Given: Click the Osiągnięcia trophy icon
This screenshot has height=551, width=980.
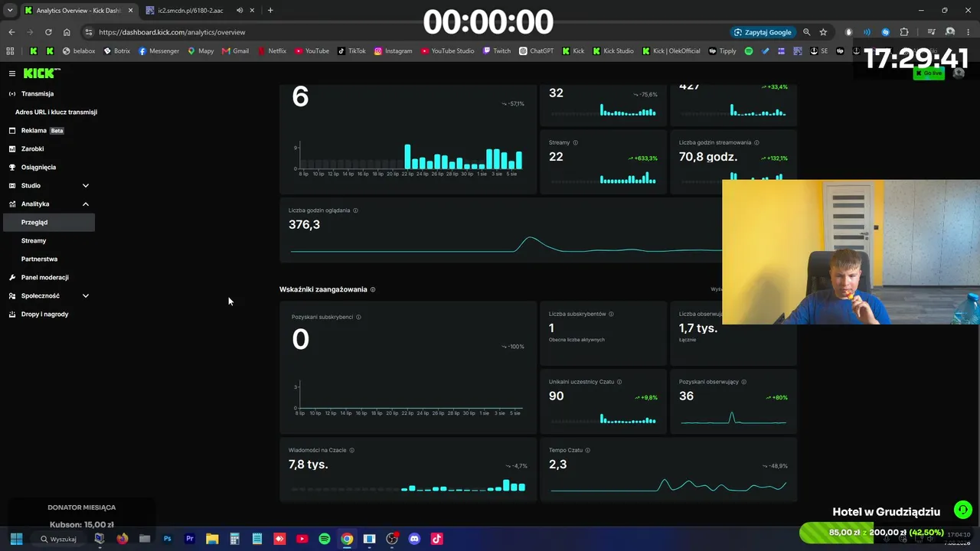Looking at the screenshot, I should 12,167.
